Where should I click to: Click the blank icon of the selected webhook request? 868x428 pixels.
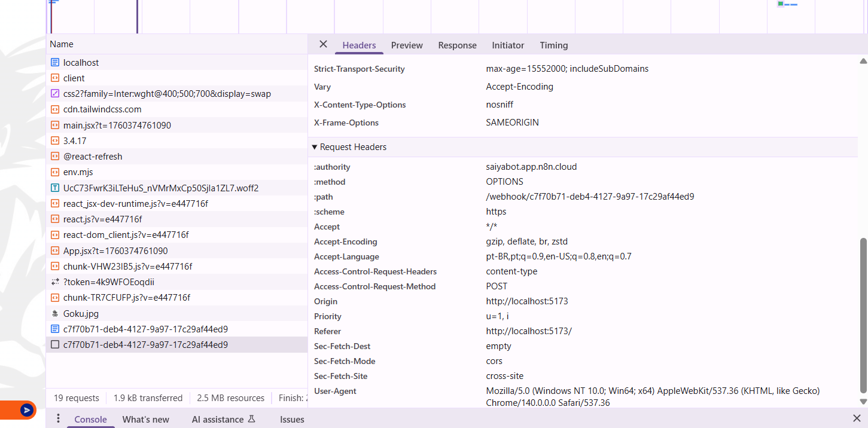click(55, 345)
